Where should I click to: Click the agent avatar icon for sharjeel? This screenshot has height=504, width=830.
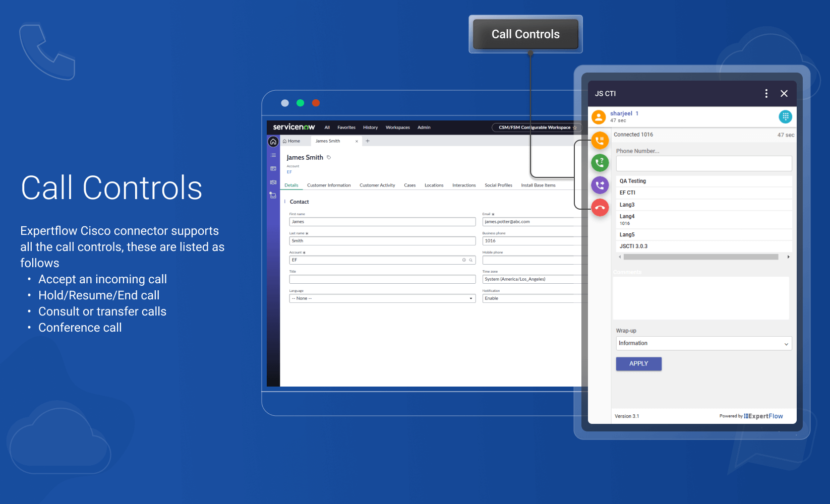[599, 117]
